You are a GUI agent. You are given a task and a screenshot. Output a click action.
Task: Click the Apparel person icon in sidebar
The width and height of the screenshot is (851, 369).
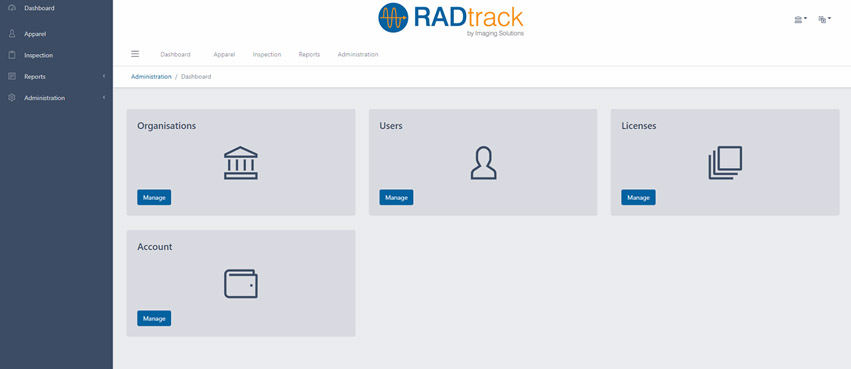pos(12,34)
